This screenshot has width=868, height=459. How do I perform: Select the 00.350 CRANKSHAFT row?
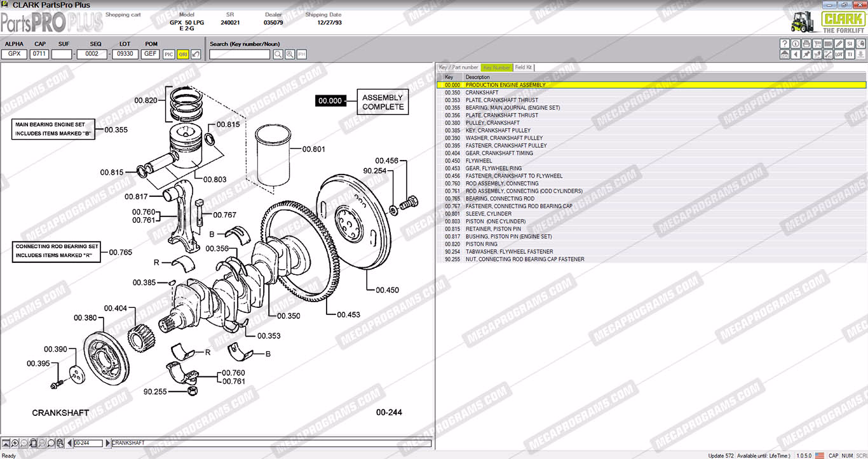click(651, 92)
